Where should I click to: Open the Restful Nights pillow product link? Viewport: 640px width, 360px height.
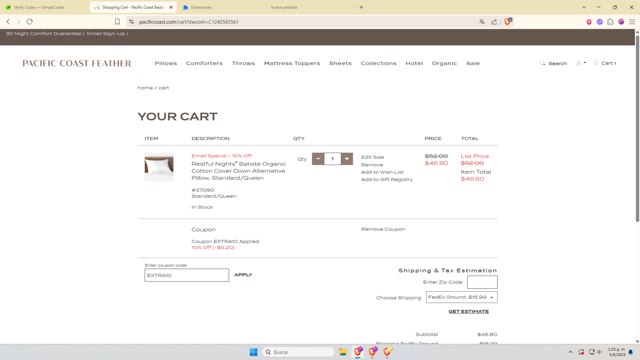pyautogui.click(x=238, y=171)
